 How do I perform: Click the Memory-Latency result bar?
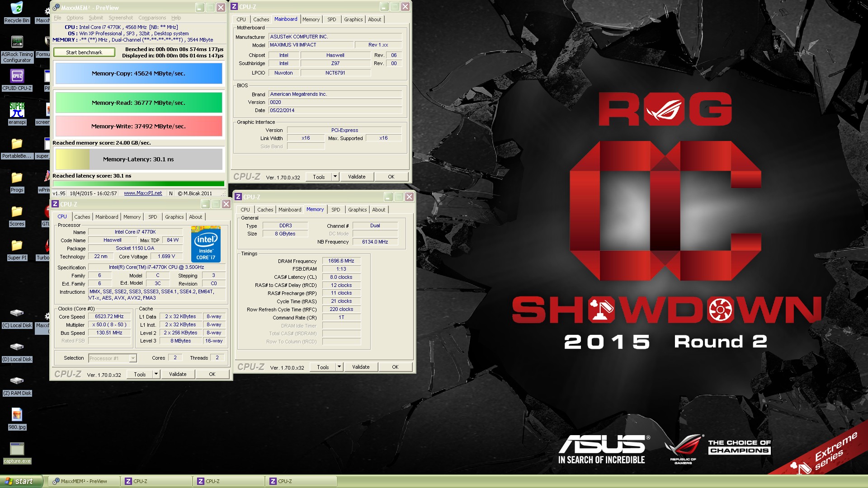(x=139, y=159)
